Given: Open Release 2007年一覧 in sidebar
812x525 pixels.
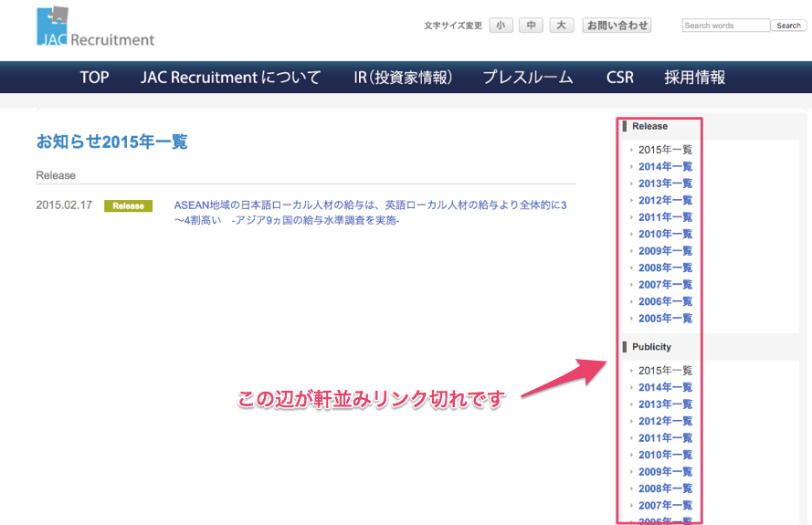Looking at the screenshot, I should coord(665,285).
